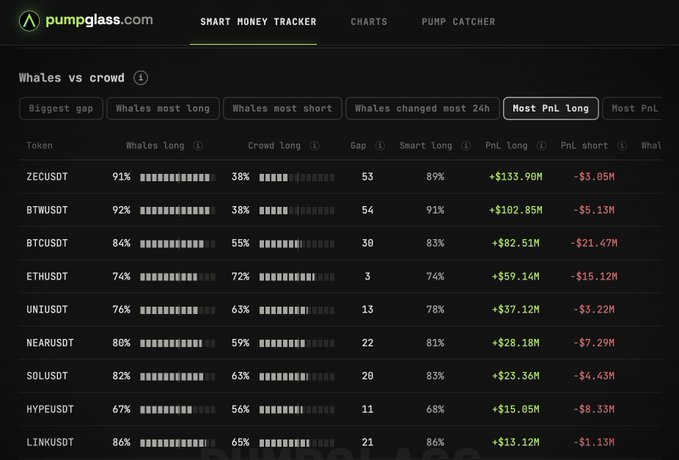Click UNIUSDT gap value 13
The image size is (679, 460).
click(368, 310)
